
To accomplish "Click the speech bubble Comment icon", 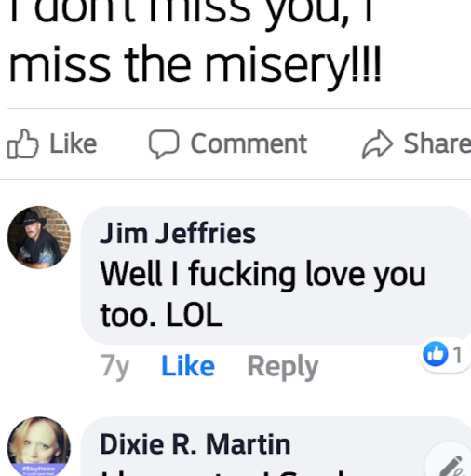I will pos(164,144).
